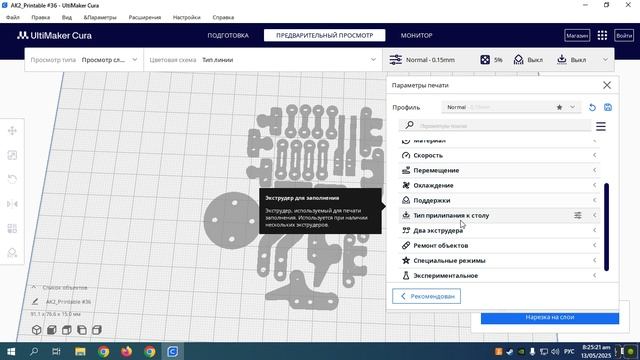This screenshot has width=640, height=360.
Task: Select the Support Blocker tool
Action: (12, 253)
